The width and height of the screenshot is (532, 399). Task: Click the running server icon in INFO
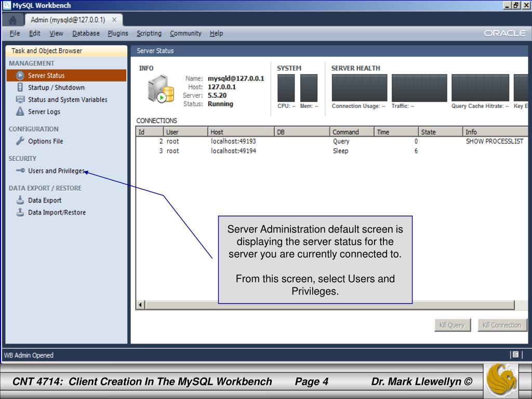pyautogui.click(x=161, y=89)
